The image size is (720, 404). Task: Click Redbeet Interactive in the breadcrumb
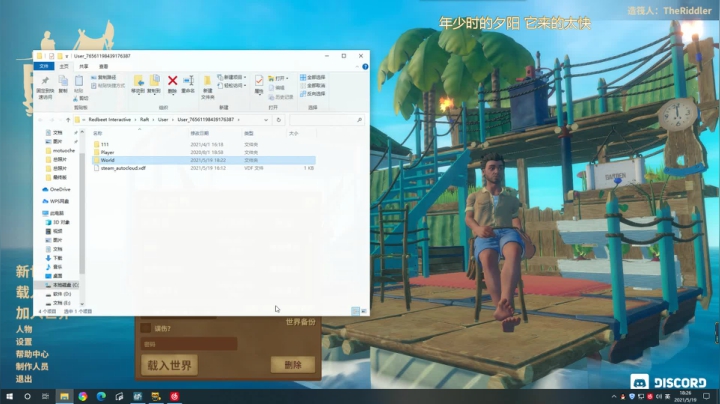(110, 119)
